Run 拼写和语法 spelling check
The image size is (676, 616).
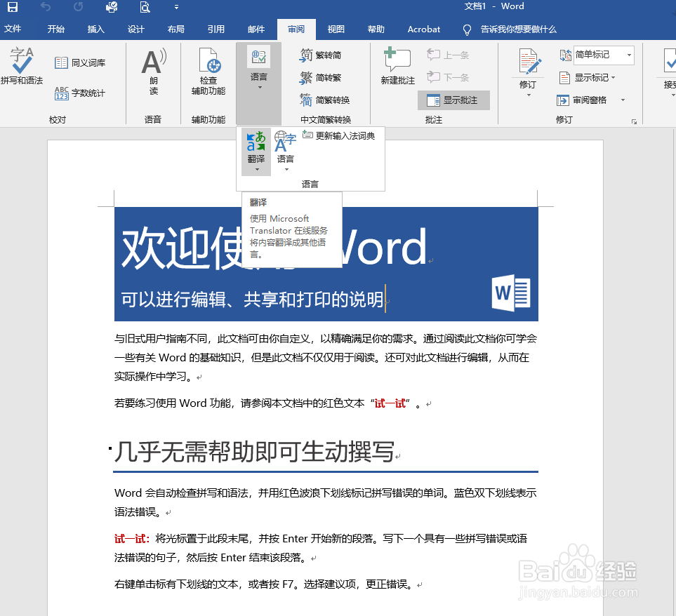coord(22,66)
